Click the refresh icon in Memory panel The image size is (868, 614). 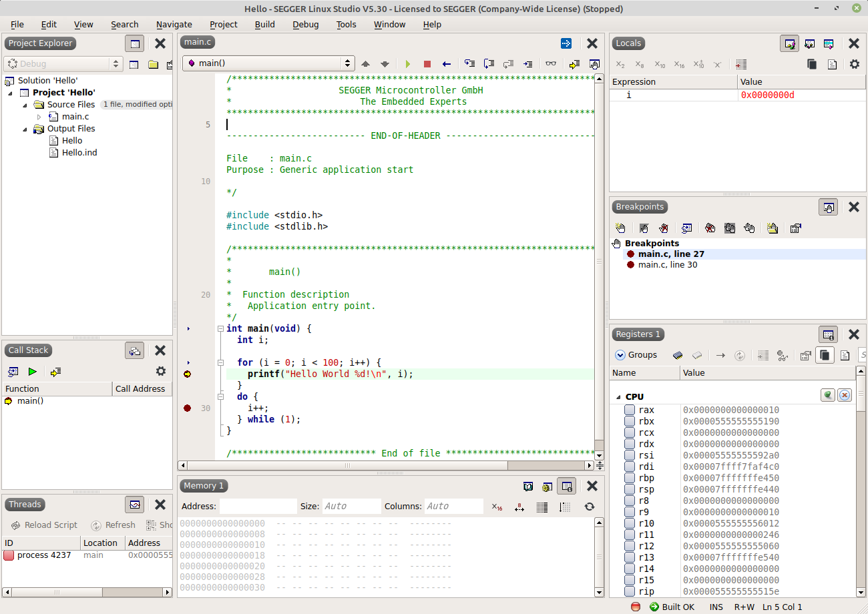(x=589, y=507)
